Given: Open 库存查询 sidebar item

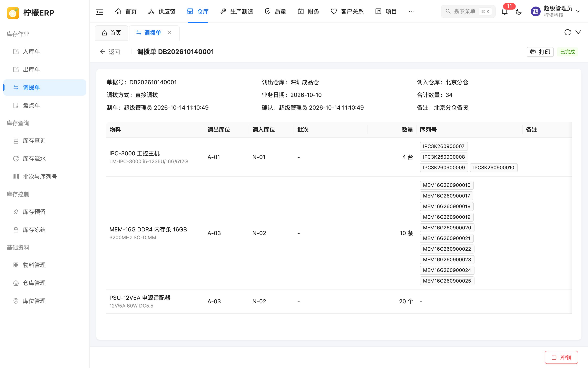Looking at the screenshot, I should pos(45,141).
